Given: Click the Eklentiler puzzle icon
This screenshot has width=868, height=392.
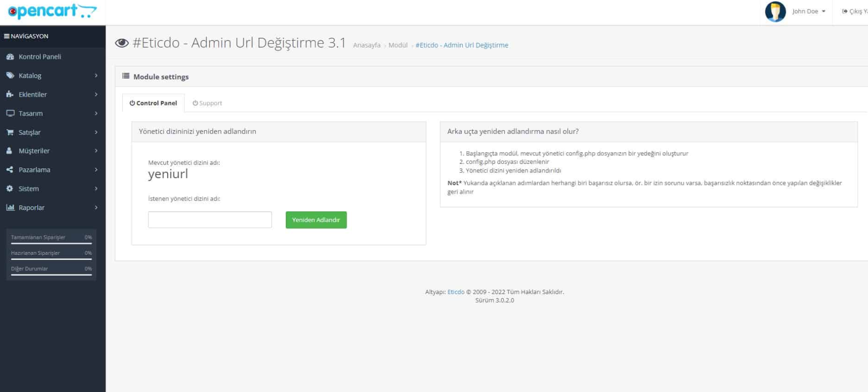Looking at the screenshot, I should (x=10, y=94).
